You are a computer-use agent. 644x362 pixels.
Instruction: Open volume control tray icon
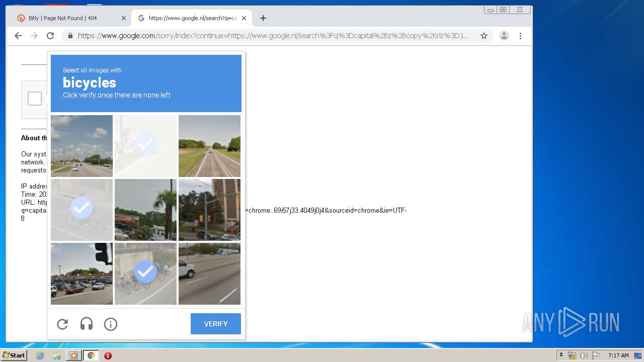584,355
